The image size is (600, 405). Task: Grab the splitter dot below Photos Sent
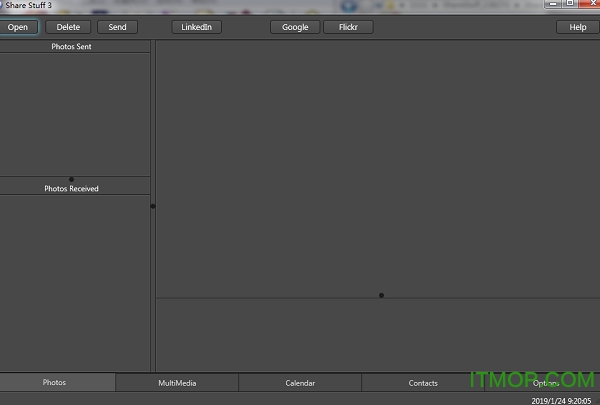[x=71, y=179]
